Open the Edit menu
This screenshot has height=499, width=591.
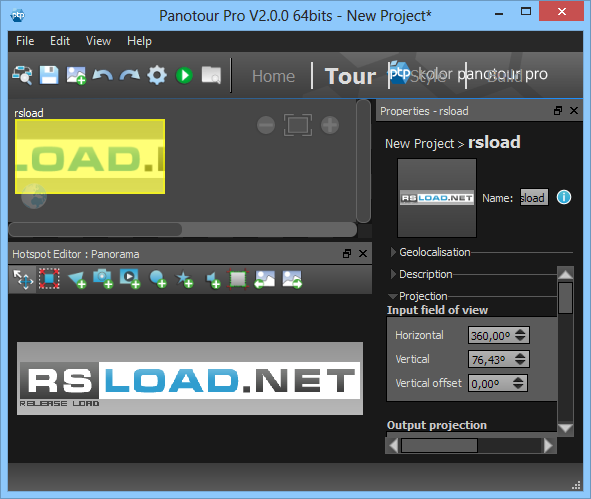click(60, 41)
